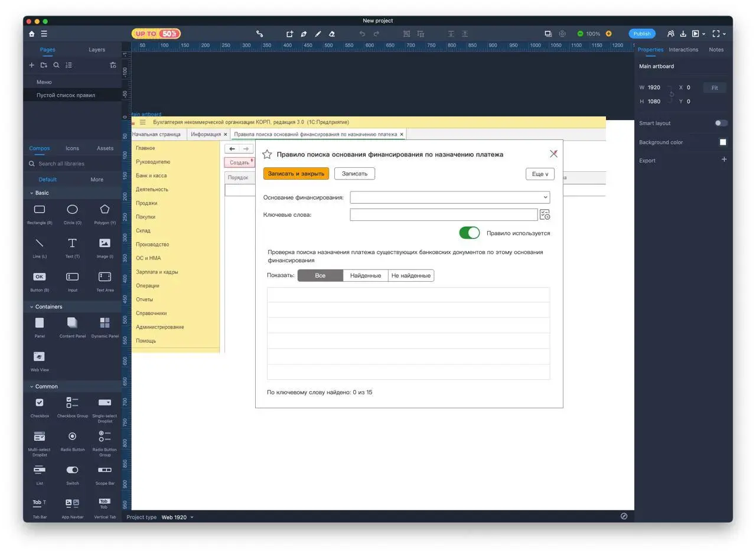Image resolution: width=756 pixels, height=553 pixels.
Task: Click 'Записать и закрыть' button
Action: click(296, 174)
